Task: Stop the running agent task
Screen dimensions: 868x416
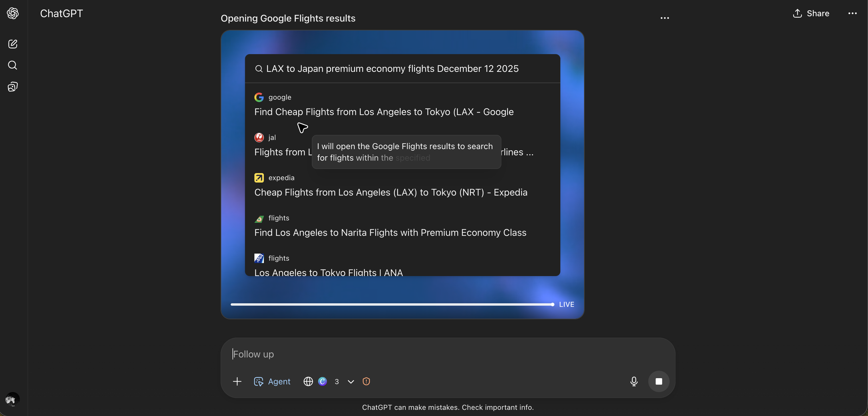Action: tap(659, 382)
